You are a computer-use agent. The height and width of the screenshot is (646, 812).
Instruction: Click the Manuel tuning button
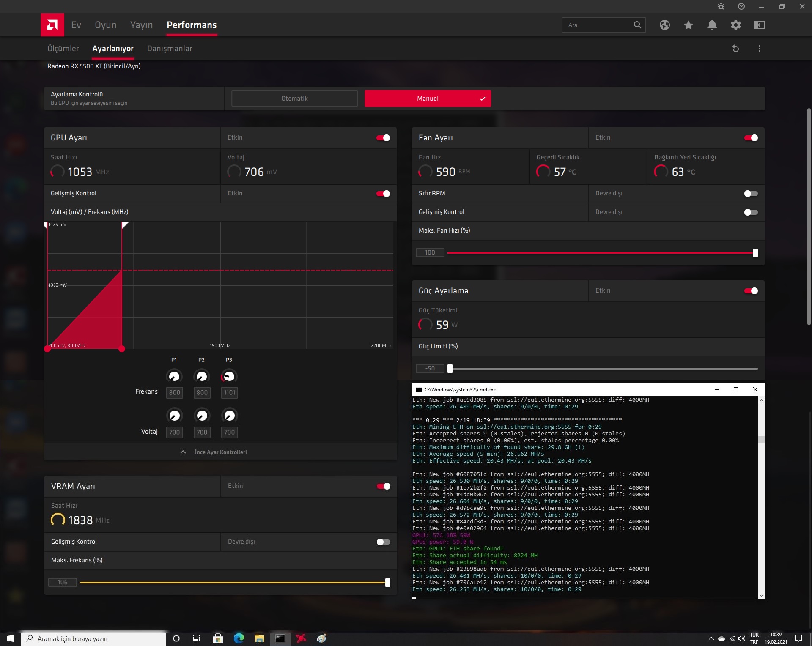click(x=428, y=99)
